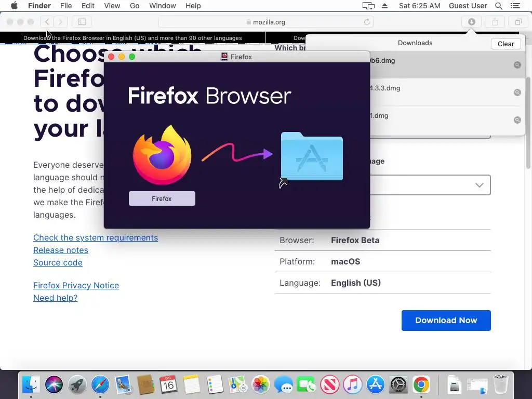Open the Help menu
This screenshot has height=399, width=532.
tap(193, 6)
